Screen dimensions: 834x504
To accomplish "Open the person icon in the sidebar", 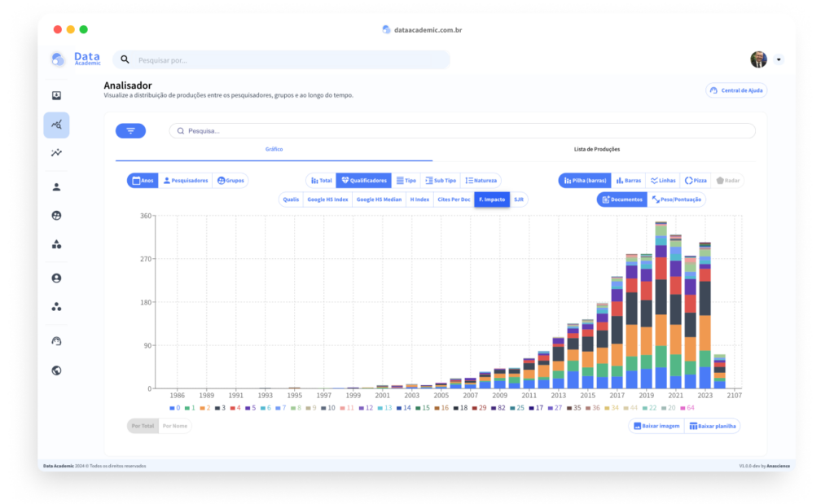I will tap(56, 187).
